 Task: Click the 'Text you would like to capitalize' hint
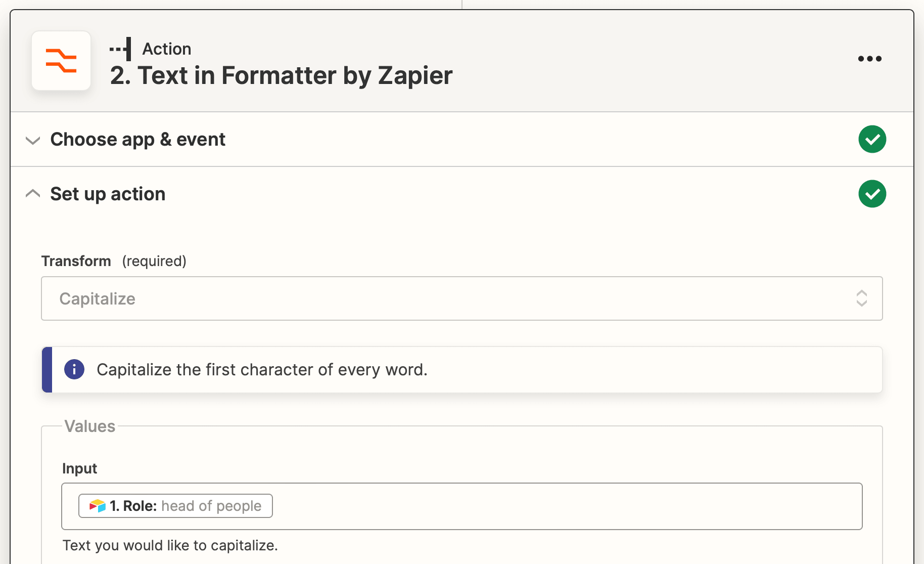click(170, 545)
